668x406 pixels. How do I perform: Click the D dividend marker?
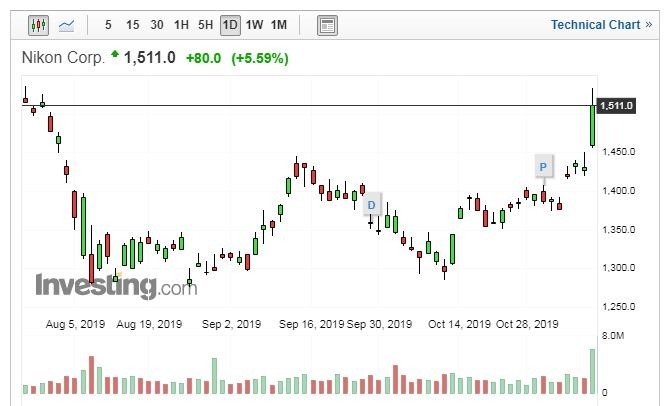[371, 205]
